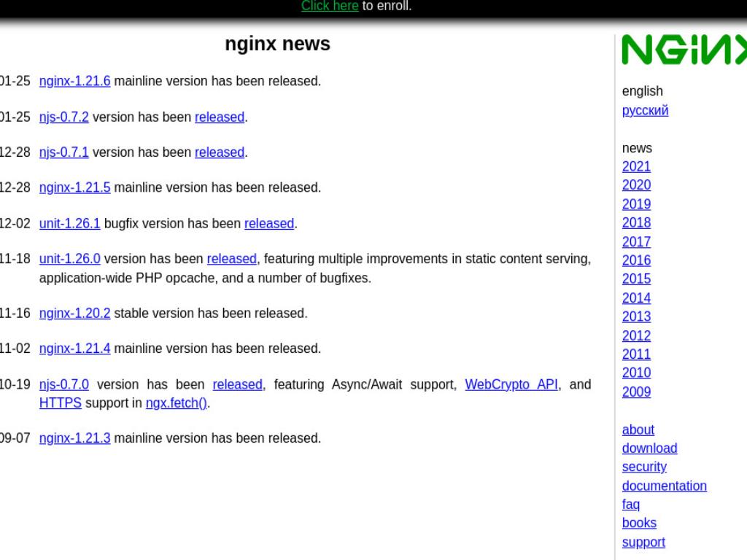Open the nginx-1.21.3 link
Image resolution: width=747 pixels, height=560 pixels.
(x=75, y=438)
